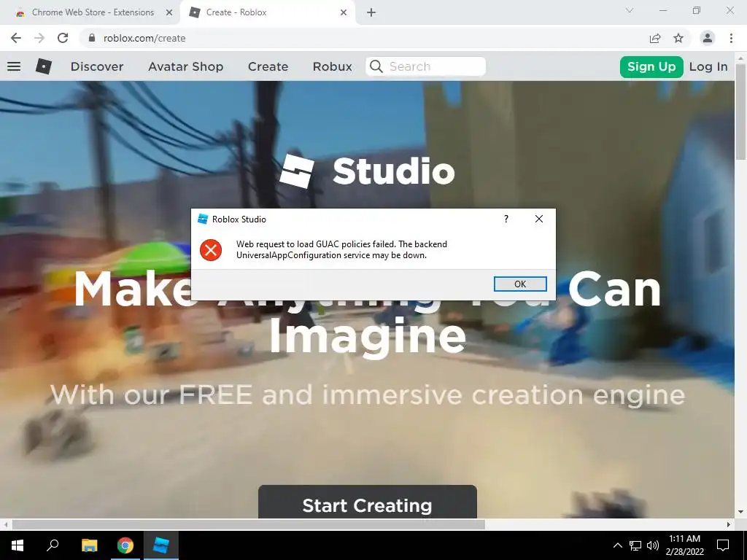This screenshot has width=747, height=560.
Task: Open Windows taskbar search
Action: point(53,545)
